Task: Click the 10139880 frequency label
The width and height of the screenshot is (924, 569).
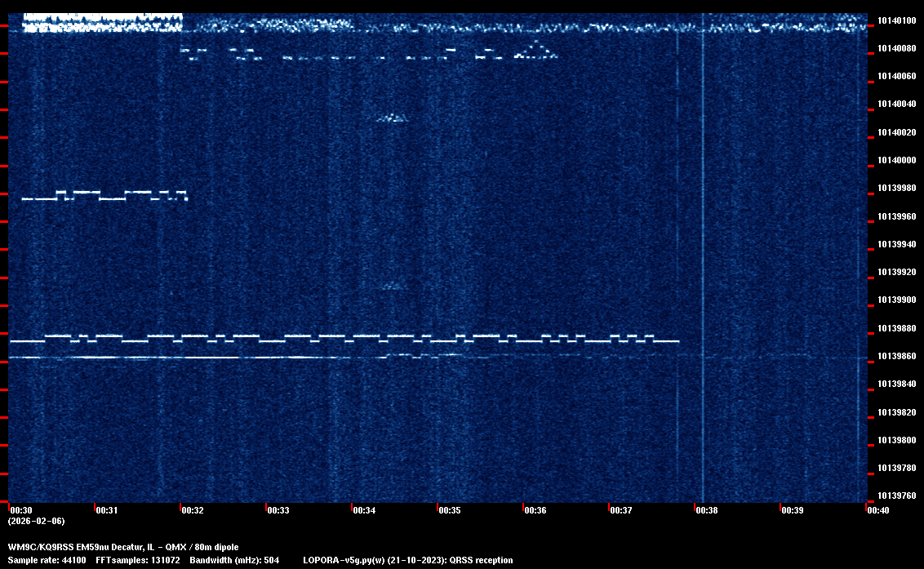Action: [x=896, y=328]
